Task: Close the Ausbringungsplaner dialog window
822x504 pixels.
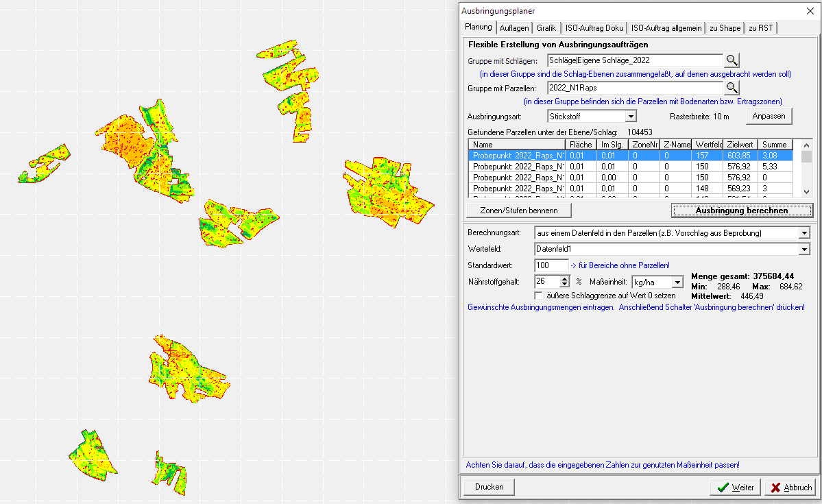Action: click(809, 11)
